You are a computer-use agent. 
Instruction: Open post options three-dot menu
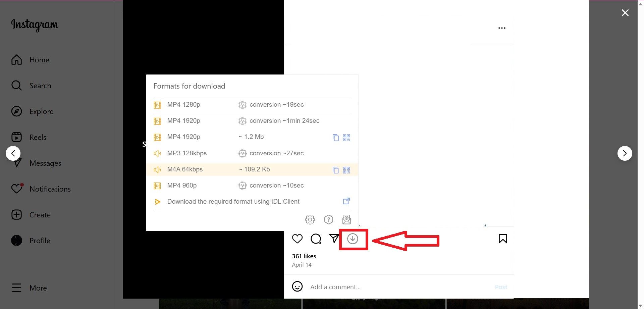tap(502, 28)
